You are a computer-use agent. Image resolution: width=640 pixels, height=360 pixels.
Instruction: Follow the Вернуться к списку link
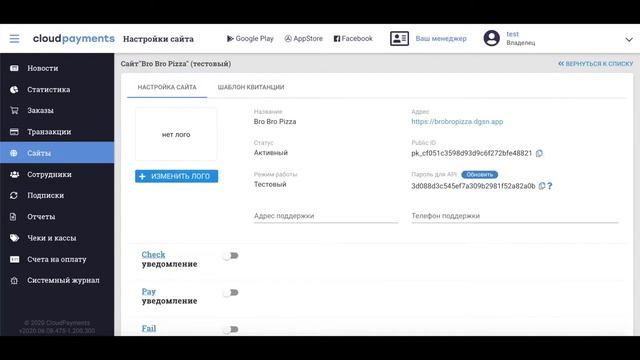click(x=596, y=64)
